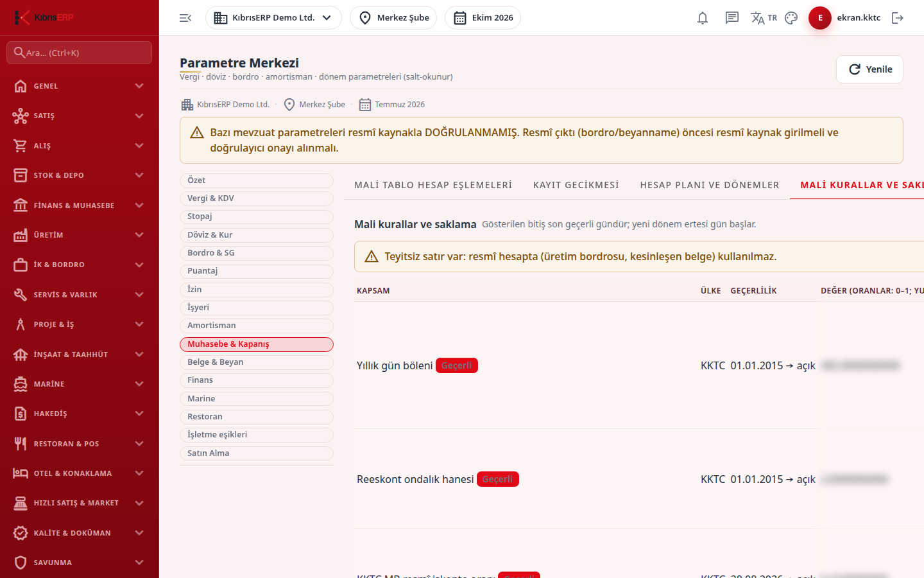This screenshot has width=924, height=578.
Task: Open the Satış module icon
Action: click(21, 116)
